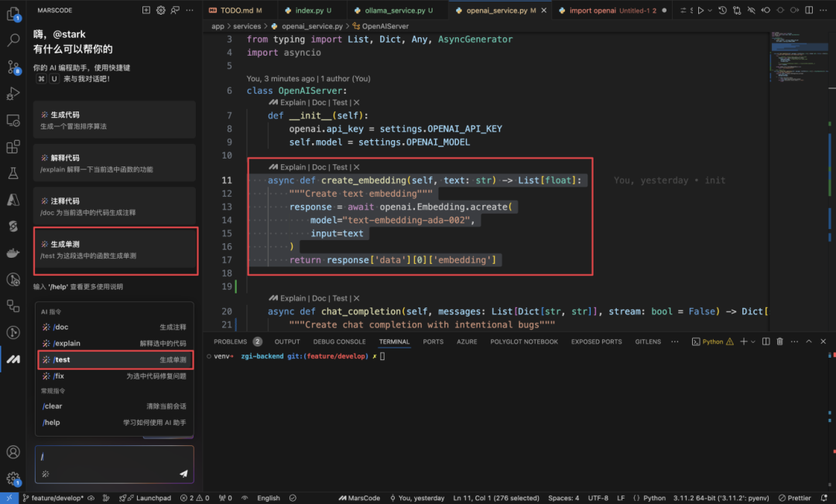Screen dimensions: 836x504
Task: Toggle maximized panel size with chevron up
Action: pos(809,341)
